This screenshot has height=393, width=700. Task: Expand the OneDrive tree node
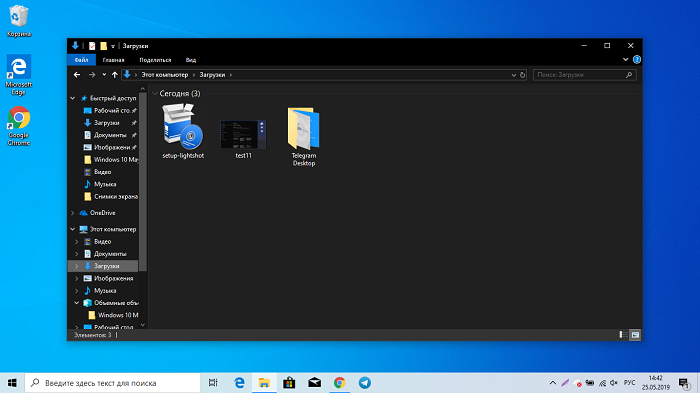point(72,213)
